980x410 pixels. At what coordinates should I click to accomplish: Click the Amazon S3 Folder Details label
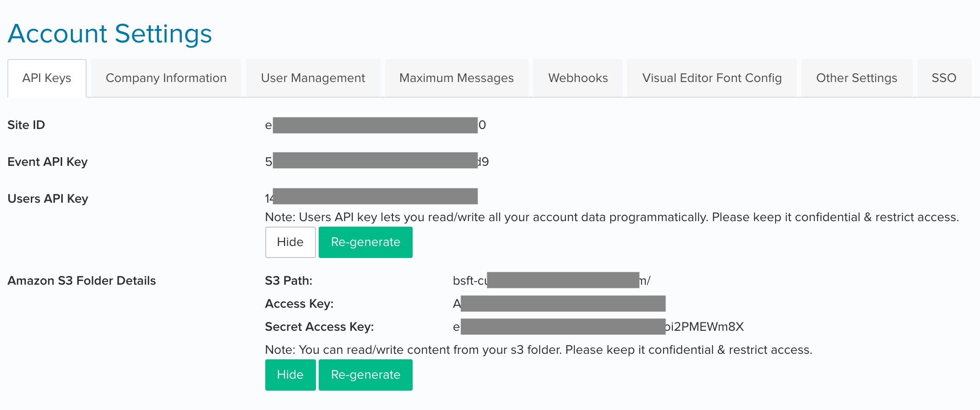pyautogui.click(x=81, y=280)
